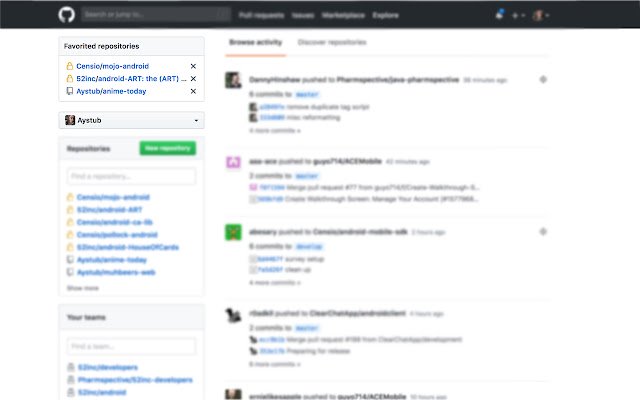Open 52inc/android-ART in Repositories list

[109, 210]
